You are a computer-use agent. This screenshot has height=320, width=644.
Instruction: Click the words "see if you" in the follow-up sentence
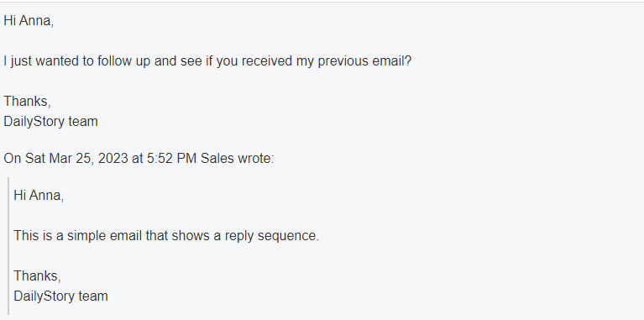tap(211, 61)
